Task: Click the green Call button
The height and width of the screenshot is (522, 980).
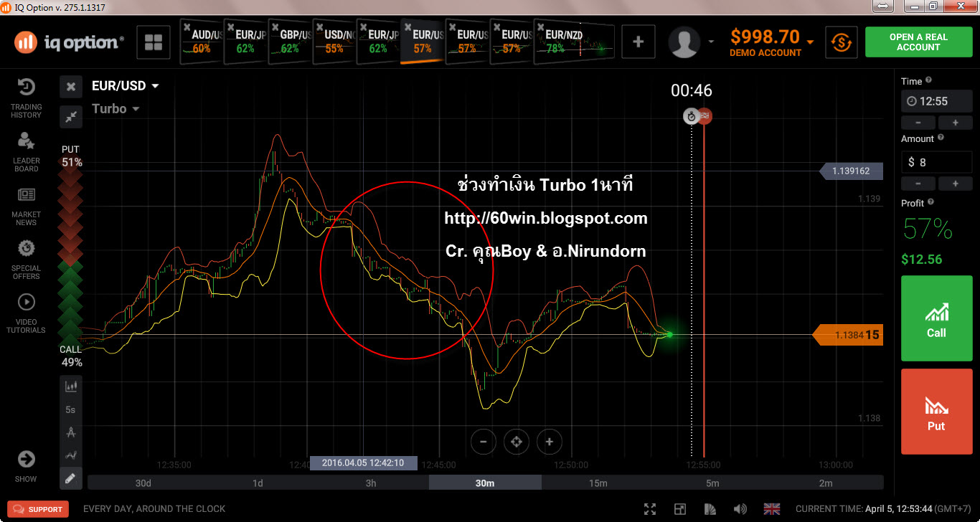Action: [936, 318]
